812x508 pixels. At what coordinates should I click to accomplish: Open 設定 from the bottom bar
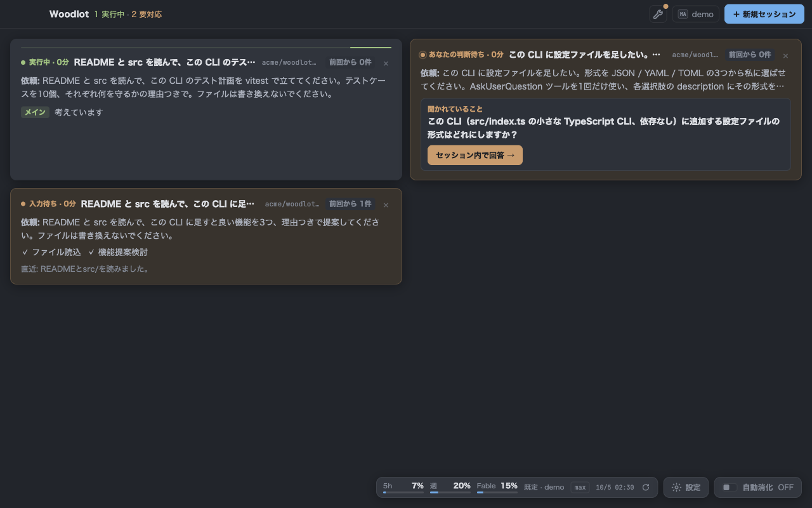(686, 488)
